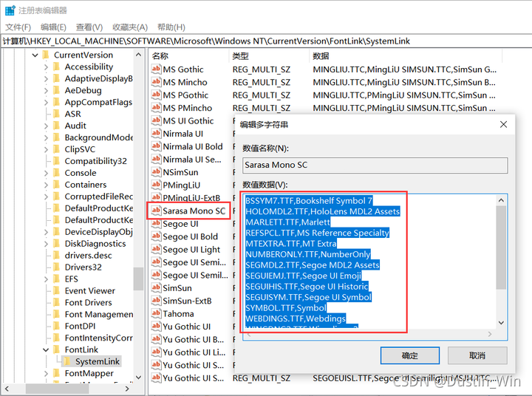Select the Nirmala UI value name

click(183, 134)
